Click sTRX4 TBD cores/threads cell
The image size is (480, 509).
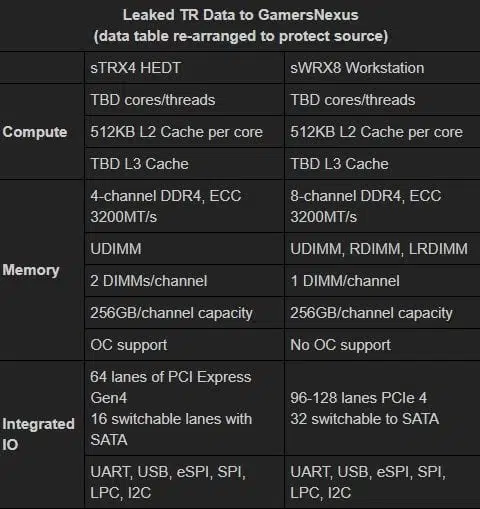[x=184, y=100]
